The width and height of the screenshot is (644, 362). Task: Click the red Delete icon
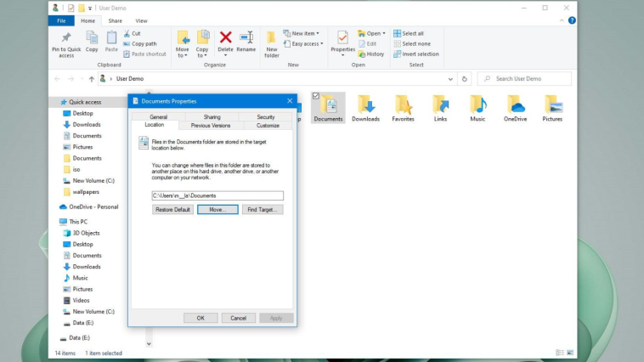click(225, 37)
